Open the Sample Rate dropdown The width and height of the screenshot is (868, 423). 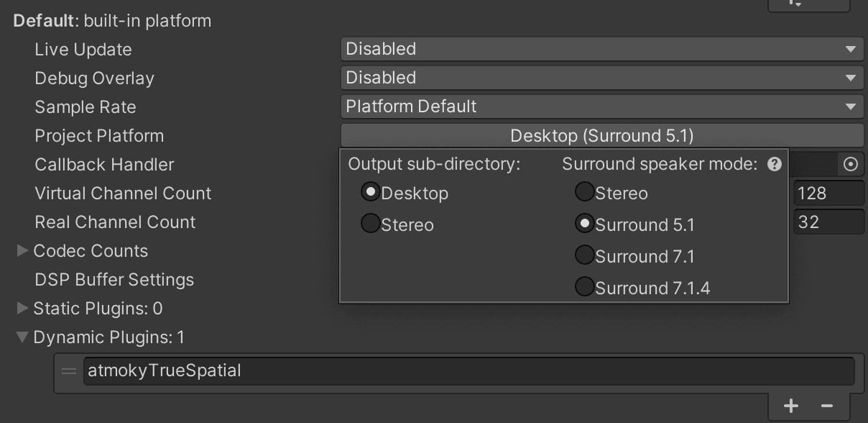point(601,106)
